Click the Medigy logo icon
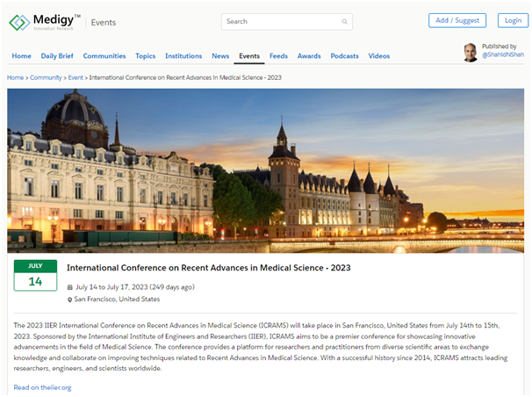Screen dimensions: 532x397 pyautogui.click(x=19, y=22)
